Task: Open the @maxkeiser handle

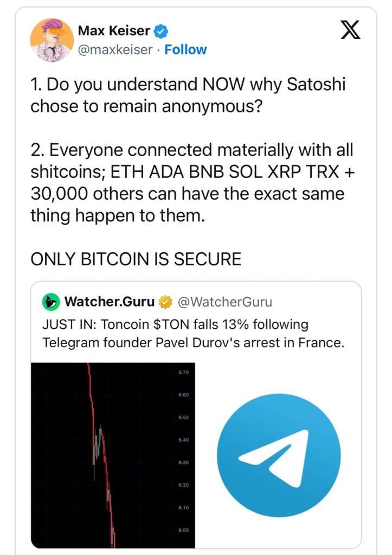Action: (x=114, y=49)
